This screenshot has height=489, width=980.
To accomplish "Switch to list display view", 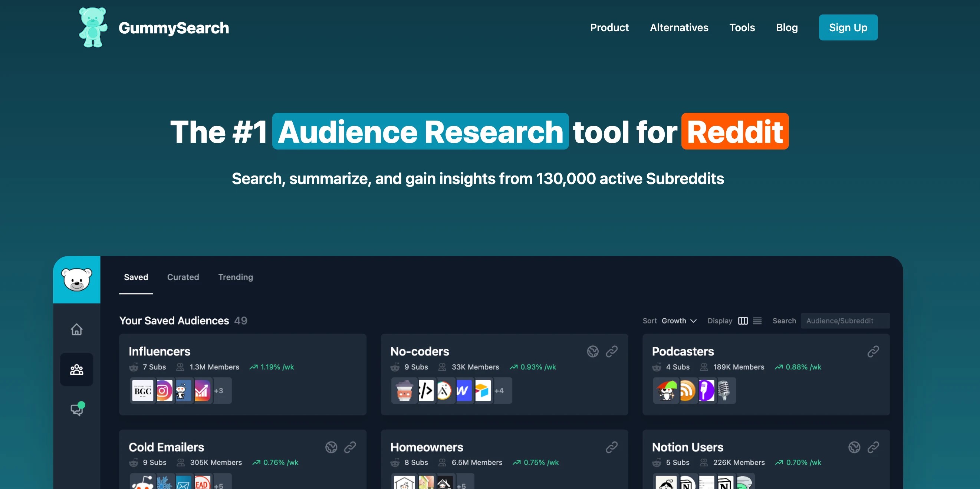I will pos(757,321).
